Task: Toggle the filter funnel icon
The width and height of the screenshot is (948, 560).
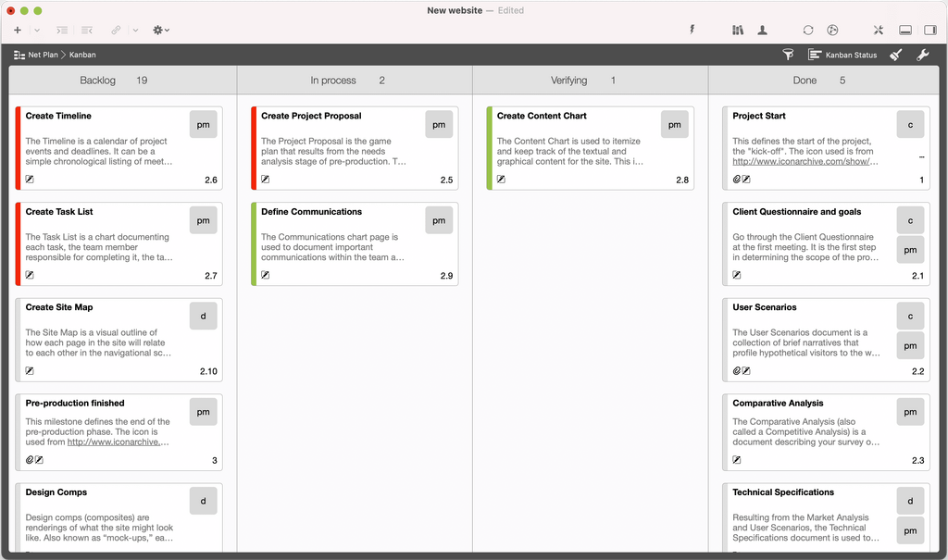Action: (788, 55)
